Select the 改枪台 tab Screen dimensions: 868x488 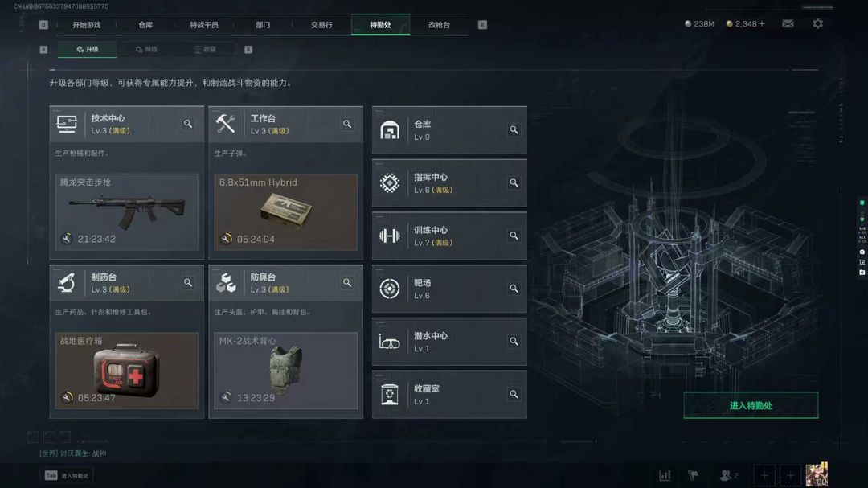(x=439, y=25)
